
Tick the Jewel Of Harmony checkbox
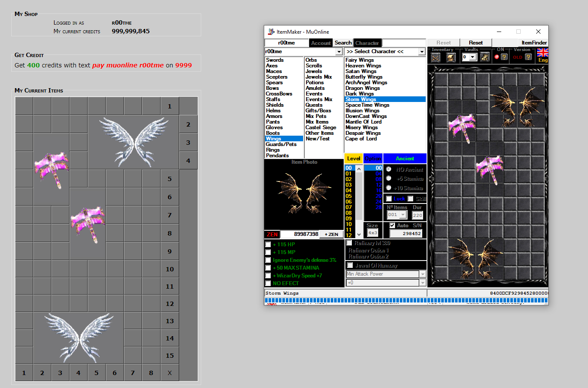tap(350, 265)
